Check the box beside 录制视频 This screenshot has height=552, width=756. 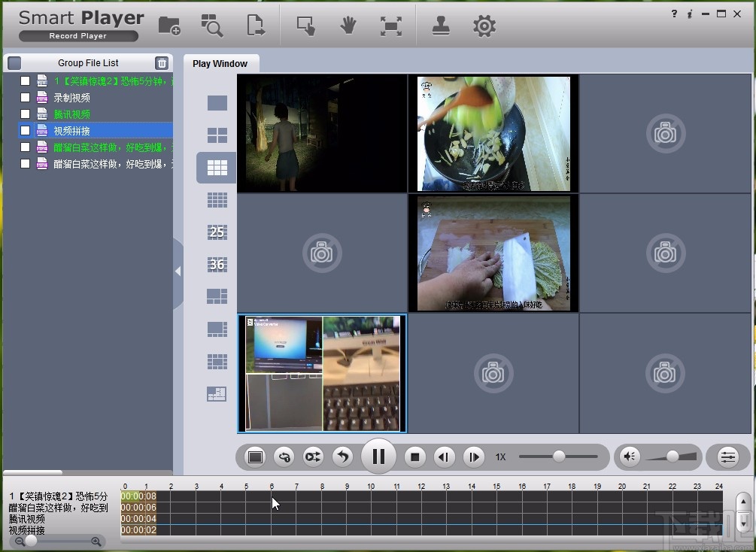click(25, 98)
